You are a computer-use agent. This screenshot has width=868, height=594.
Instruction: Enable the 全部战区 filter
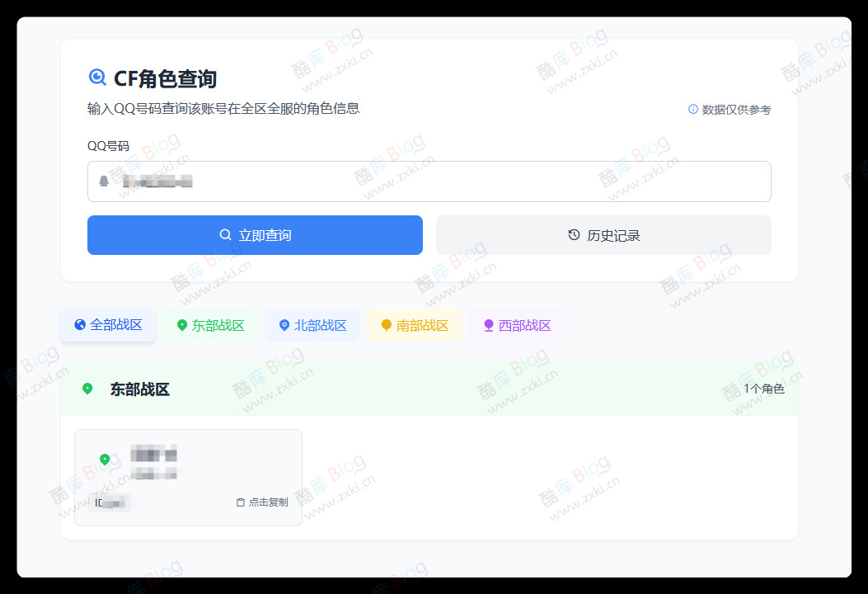pos(107,325)
